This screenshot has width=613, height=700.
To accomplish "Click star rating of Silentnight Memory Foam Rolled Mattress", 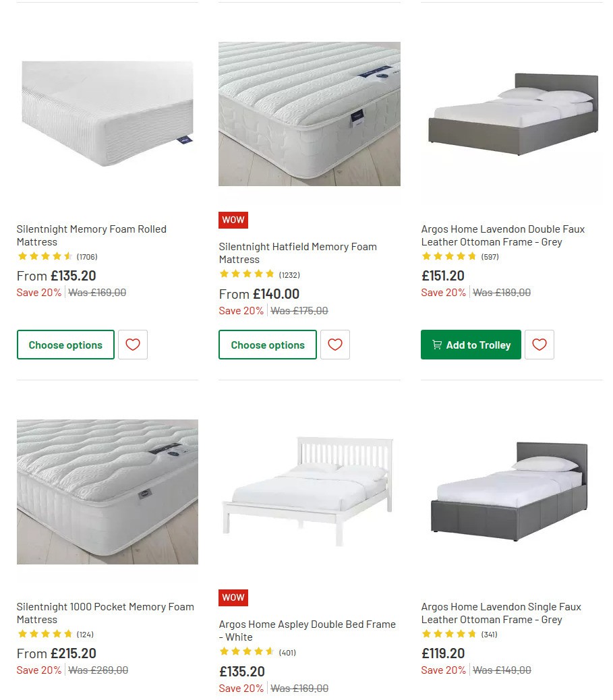I will tap(45, 256).
